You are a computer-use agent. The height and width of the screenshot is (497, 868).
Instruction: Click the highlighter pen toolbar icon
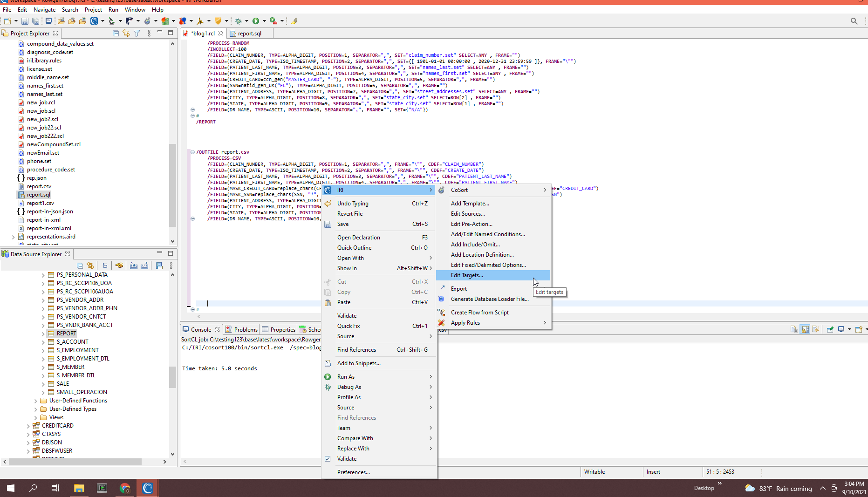point(294,21)
